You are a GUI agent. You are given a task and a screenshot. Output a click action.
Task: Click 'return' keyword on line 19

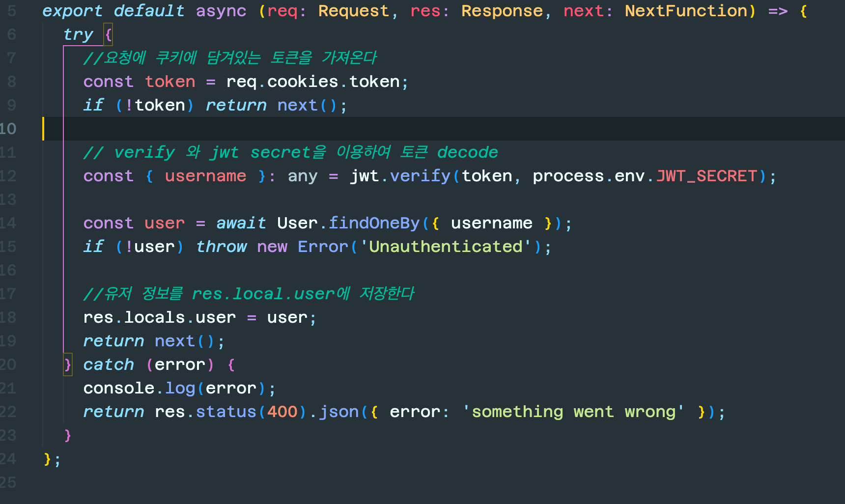114,341
